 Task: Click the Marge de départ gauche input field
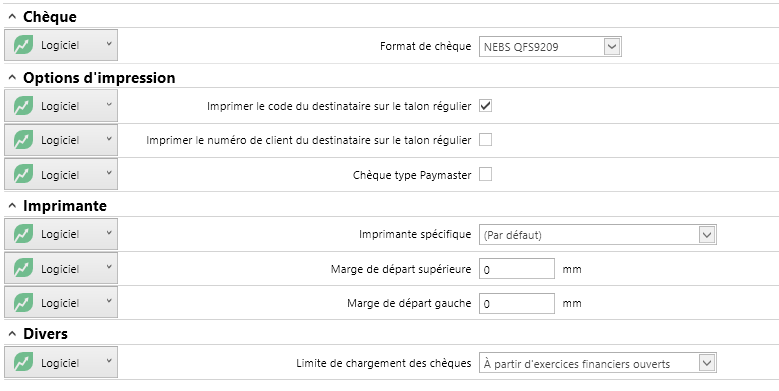pos(517,303)
